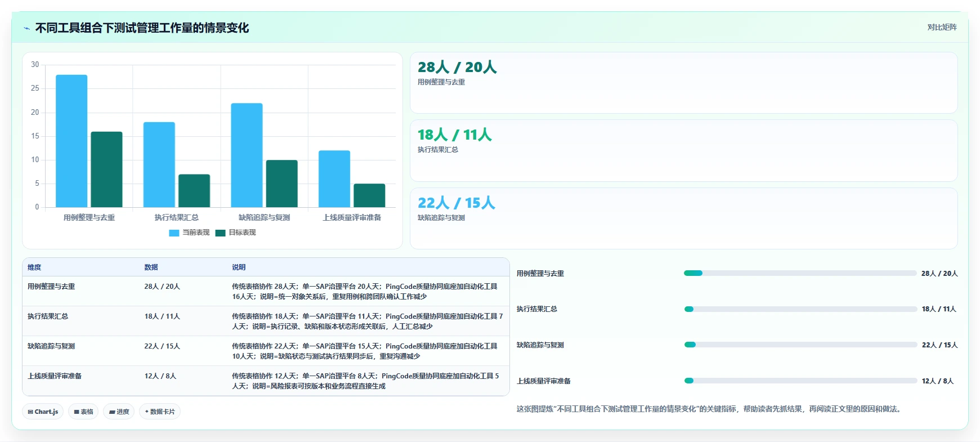Screen dimensions: 980x442
Task: Click the 执行结果汇总 table row label
Action: (48, 316)
